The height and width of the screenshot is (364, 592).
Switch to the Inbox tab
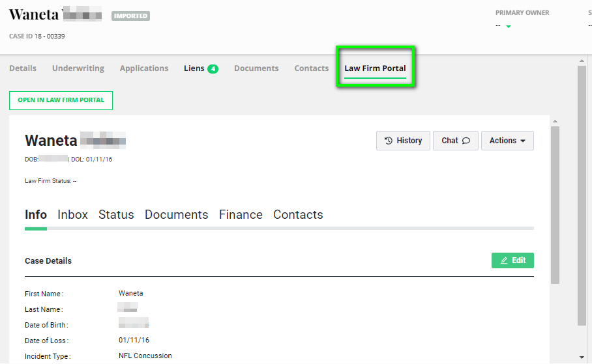[72, 215]
